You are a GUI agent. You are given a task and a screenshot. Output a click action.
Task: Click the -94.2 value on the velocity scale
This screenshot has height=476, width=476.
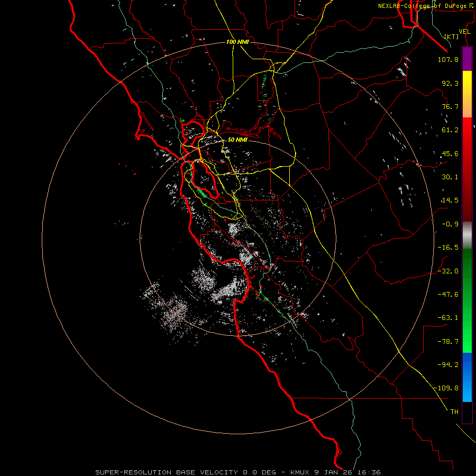(448, 365)
